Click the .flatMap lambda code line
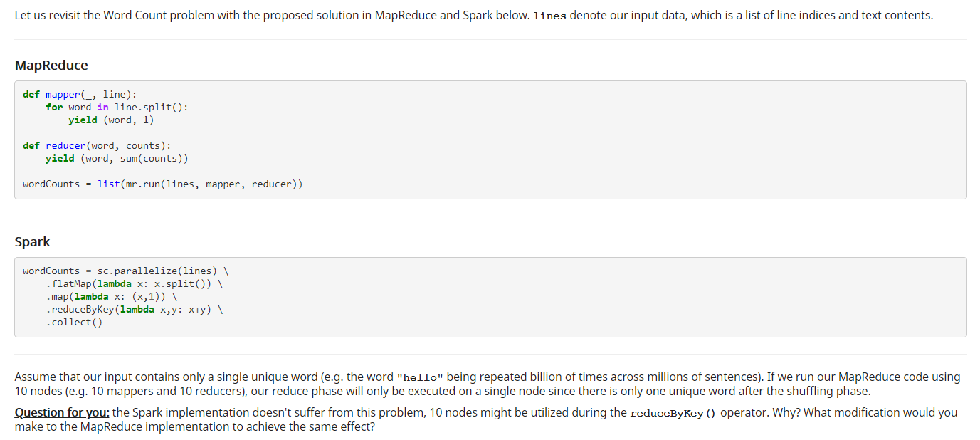Screen dimensions: 980x440 [x=134, y=283]
